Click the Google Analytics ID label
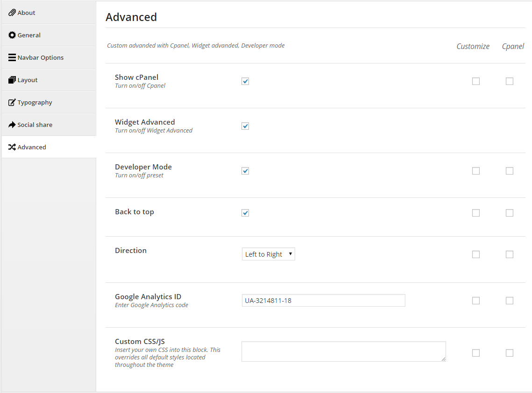The width and height of the screenshot is (532, 393). tap(148, 297)
